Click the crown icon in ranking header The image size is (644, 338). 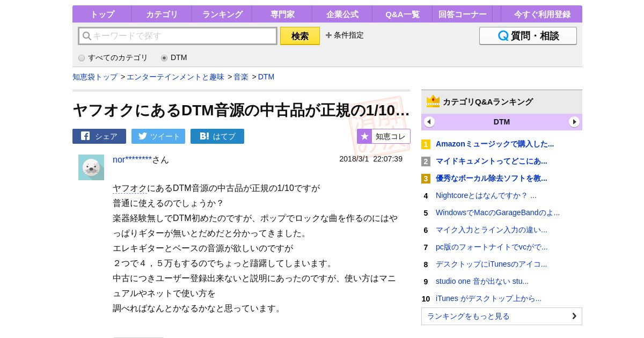click(x=433, y=101)
